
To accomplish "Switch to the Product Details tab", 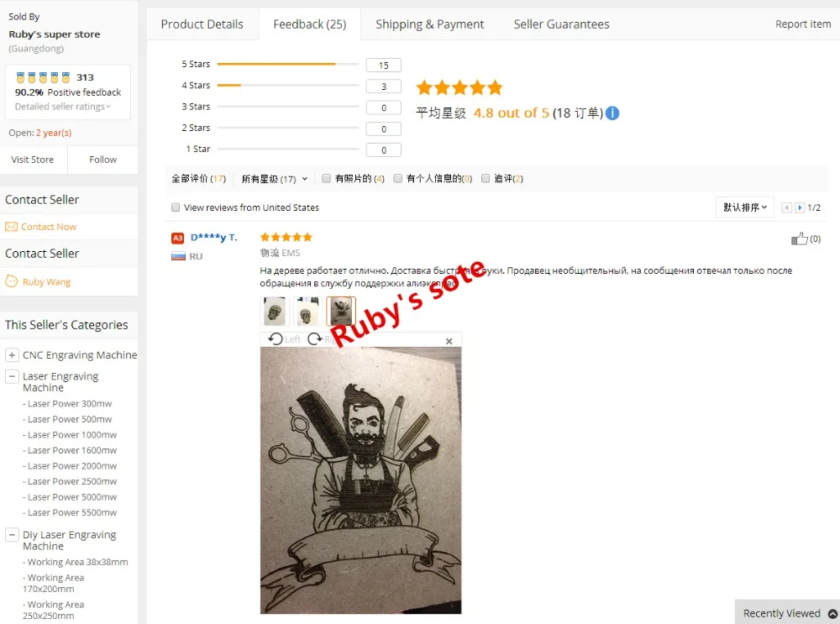I will click(x=202, y=24).
